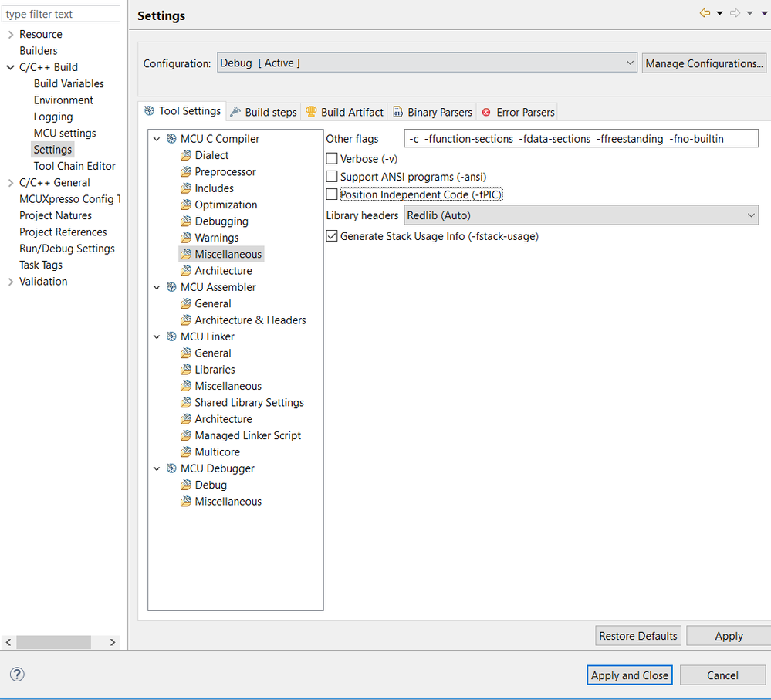Enable Support ANSI programs (-ansi) checkbox
This screenshot has height=700, width=771.
(332, 177)
